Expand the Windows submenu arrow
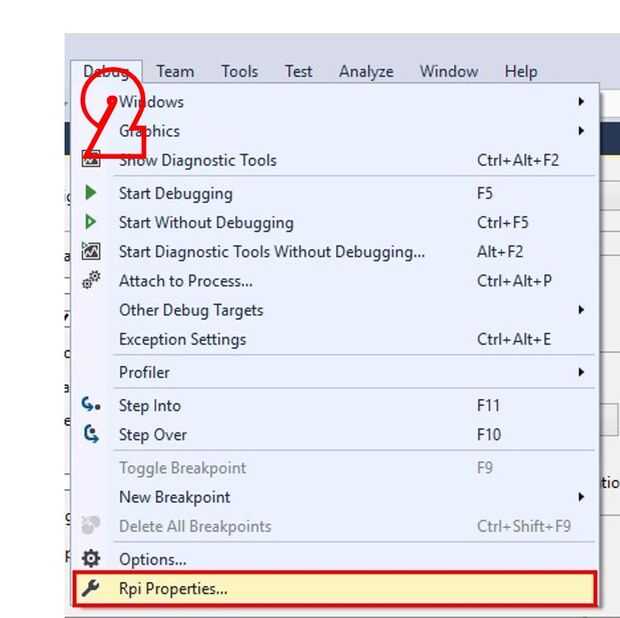Viewport: 620px width, 618px height. click(580, 102)
